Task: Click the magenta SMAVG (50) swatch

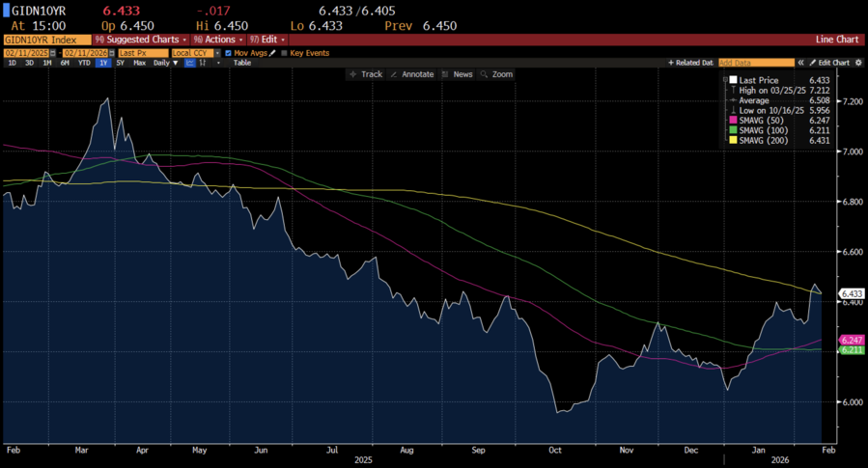Action: point(733,121)
